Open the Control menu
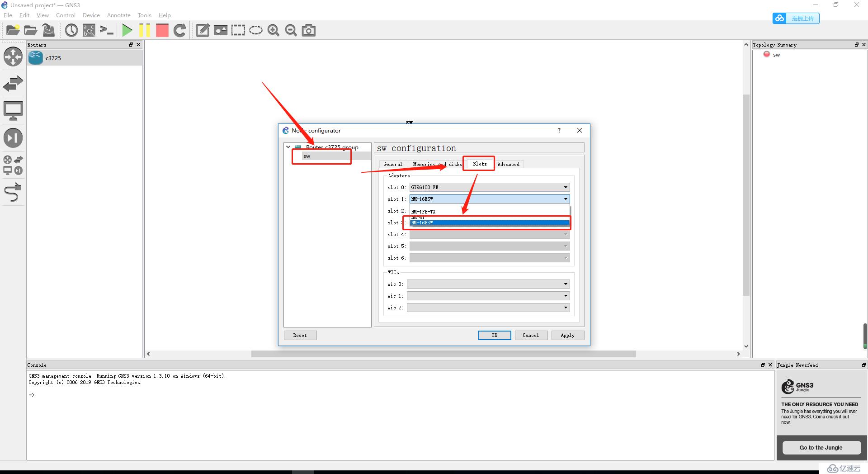 point(66,15)
